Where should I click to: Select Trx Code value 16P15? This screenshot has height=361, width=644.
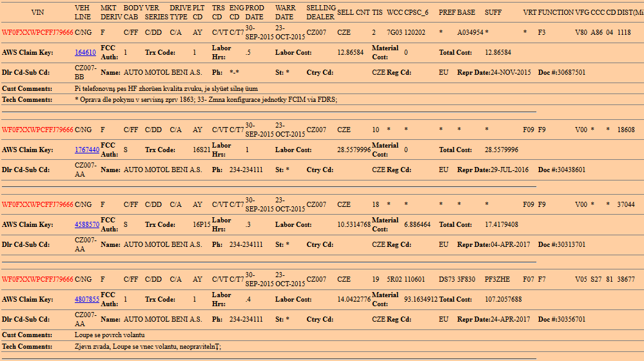coord(202,225)
